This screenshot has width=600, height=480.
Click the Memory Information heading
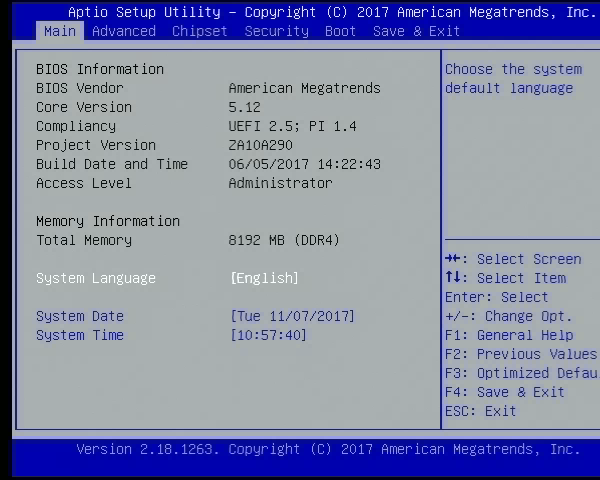coord(108,221)
